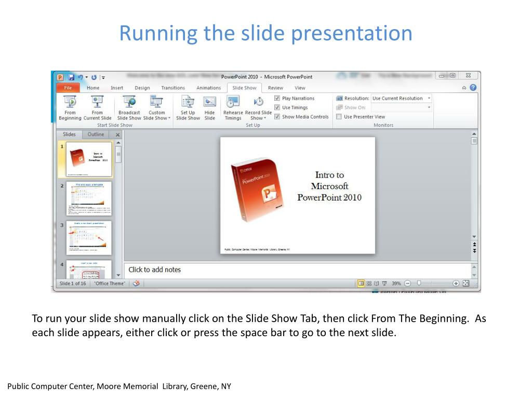The height and width of the screenshot is (399, 532).
Task: Open the undo history dropdown arrow
Action: pyautogui.click(x=87, y=77)
